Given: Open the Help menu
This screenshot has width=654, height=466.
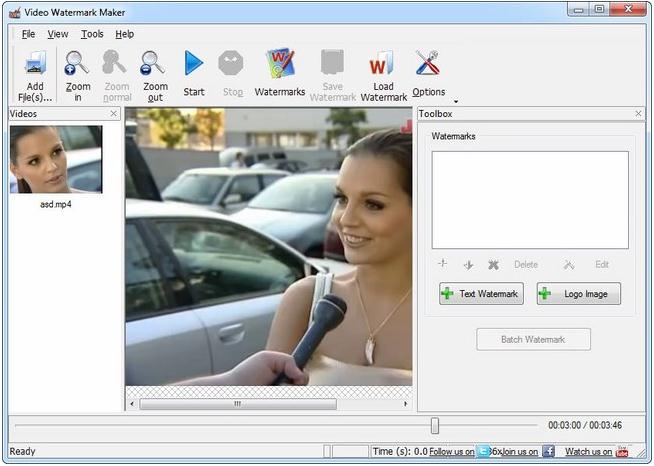Looking at the screenshot, I should (x=125, y=34).
